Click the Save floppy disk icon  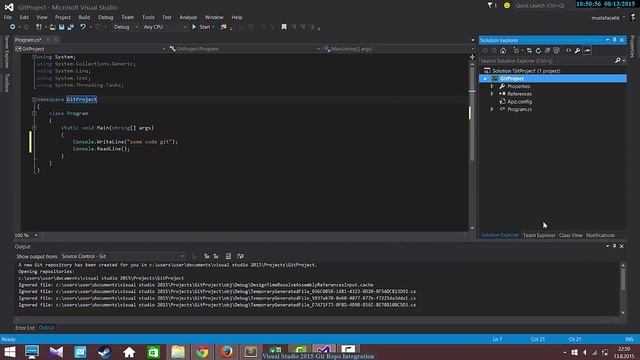[x=62, y=27]
